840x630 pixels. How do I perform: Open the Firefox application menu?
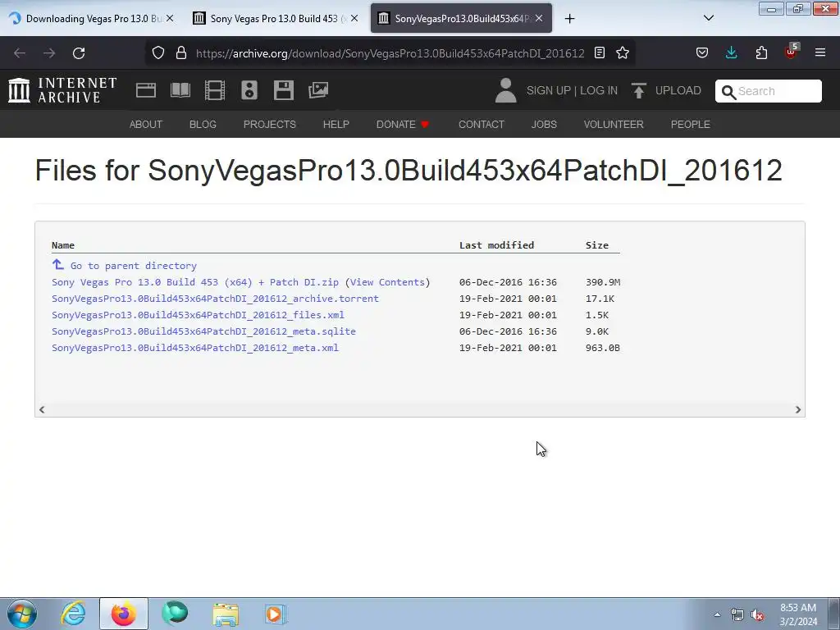(820, 52)
